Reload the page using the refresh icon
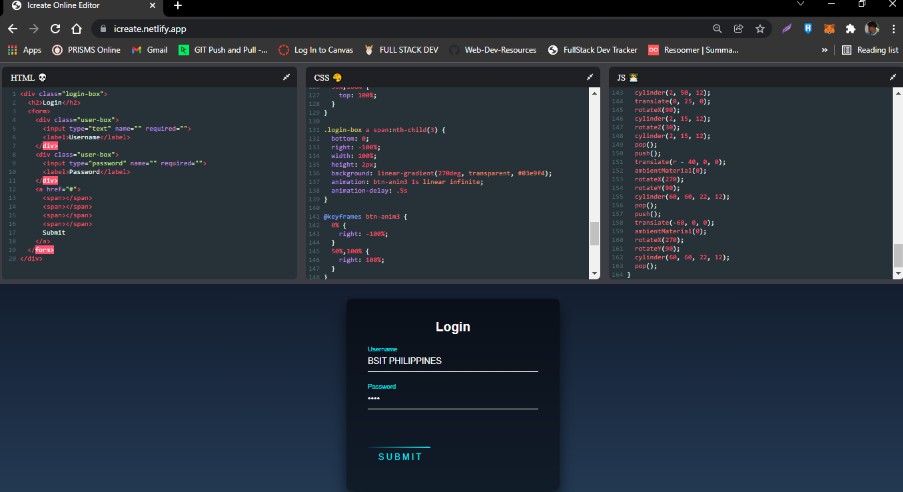 pos(55,29)
